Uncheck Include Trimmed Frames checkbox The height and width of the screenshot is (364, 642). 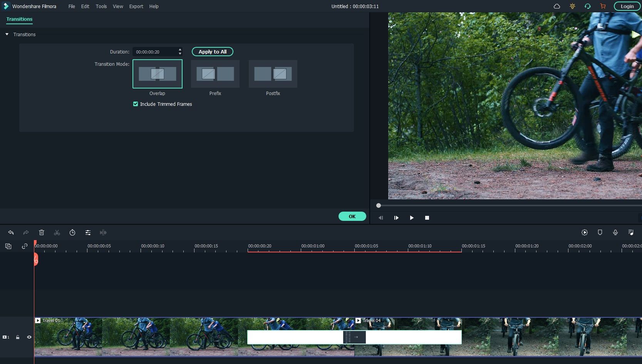point(136,104)
